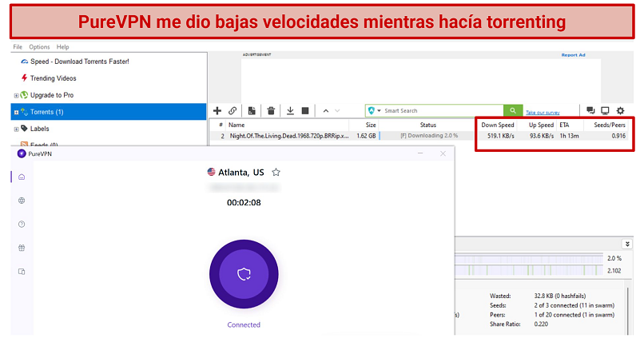Click PureVPN home sidebar icon

tap(22, 177)
